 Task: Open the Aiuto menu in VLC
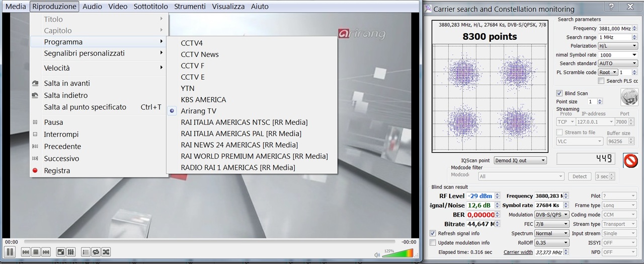coord(260,7)
